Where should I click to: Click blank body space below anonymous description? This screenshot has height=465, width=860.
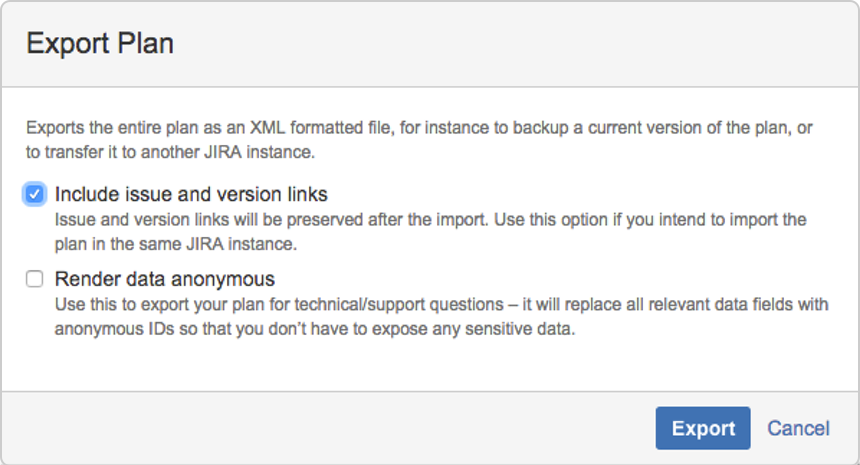(430, 365)
